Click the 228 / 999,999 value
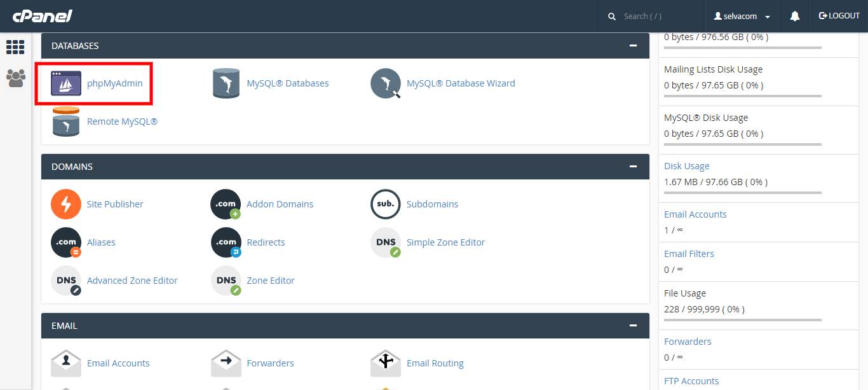This screenshot has height=390, width=868. tap(704, 309)
